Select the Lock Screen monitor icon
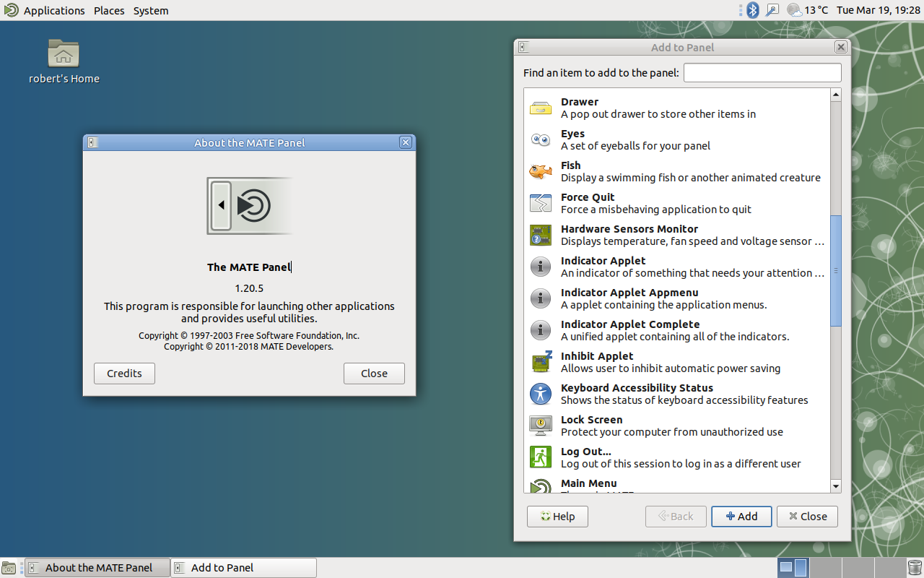 tap(541, 426)
